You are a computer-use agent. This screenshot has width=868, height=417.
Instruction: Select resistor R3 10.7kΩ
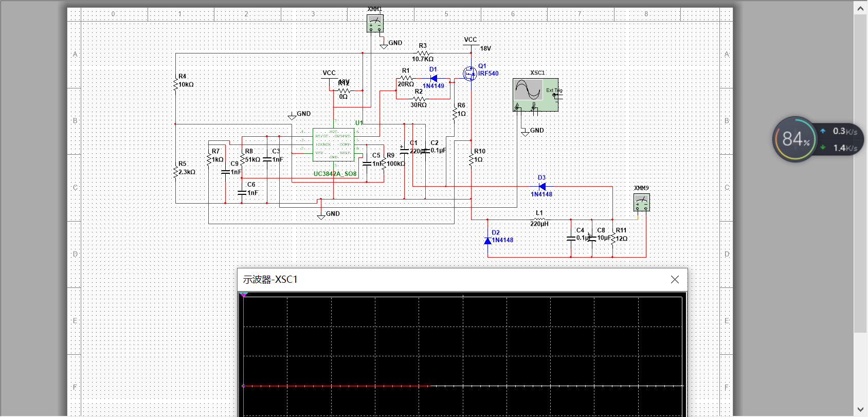pyautogui.click(x=423, y=53)
